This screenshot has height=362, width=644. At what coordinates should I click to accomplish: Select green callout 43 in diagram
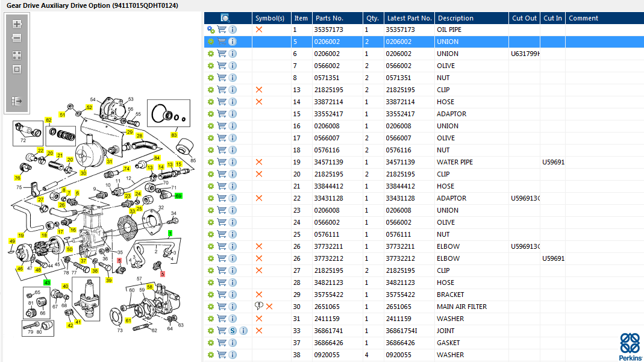(x=47, y=282)
